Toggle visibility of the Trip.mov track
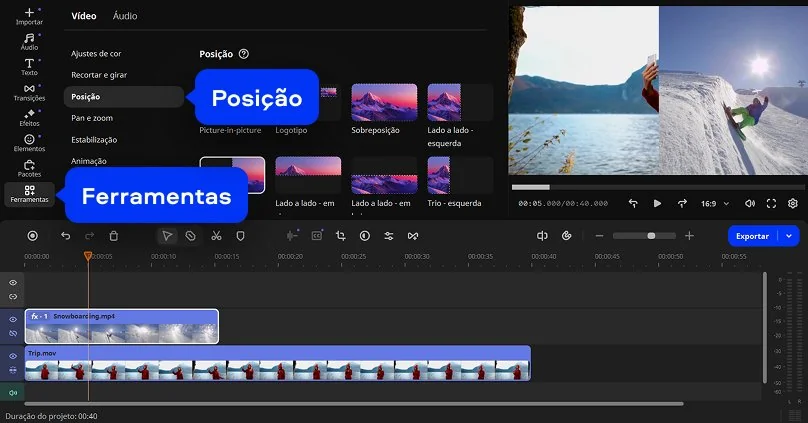 [13, 356]
